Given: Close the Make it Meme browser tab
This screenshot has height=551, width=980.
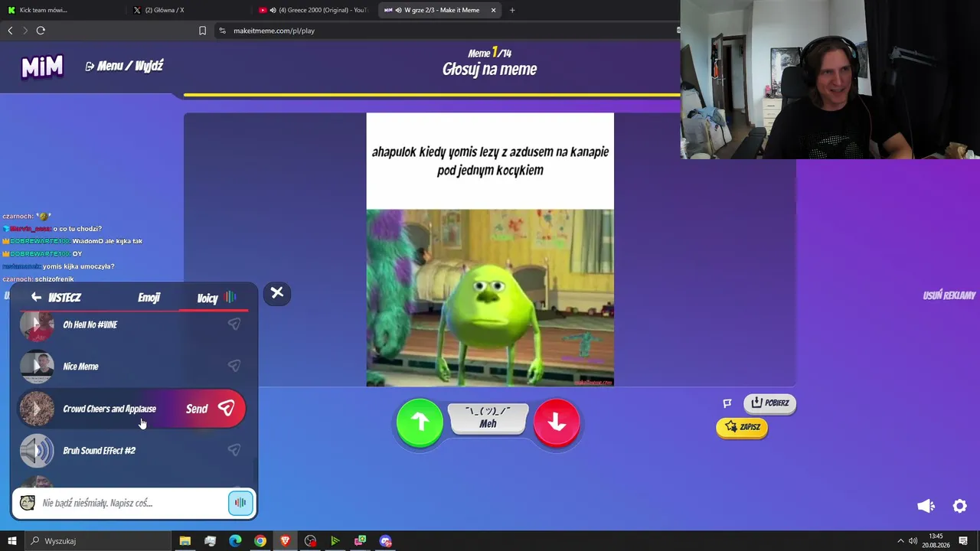Looking at the screenshot, I should coord(493,10).
